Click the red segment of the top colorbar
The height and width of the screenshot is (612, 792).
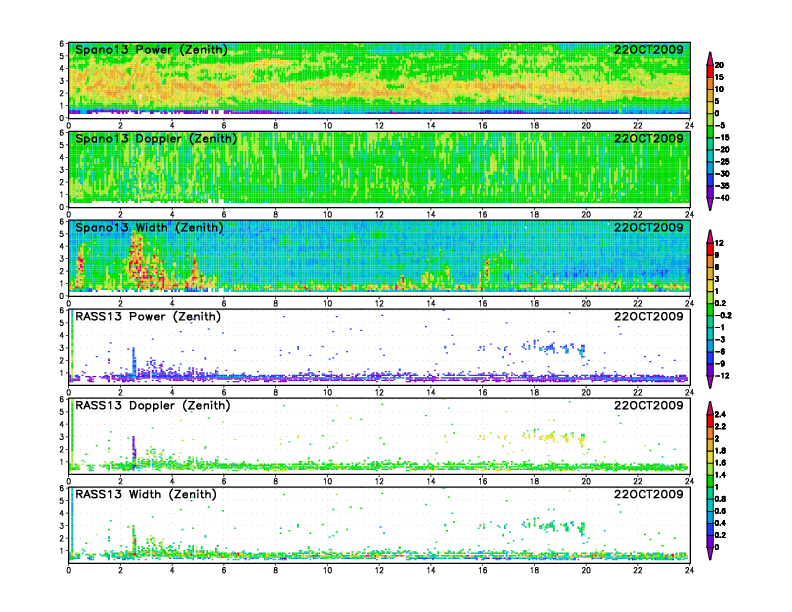coord(710,71)
